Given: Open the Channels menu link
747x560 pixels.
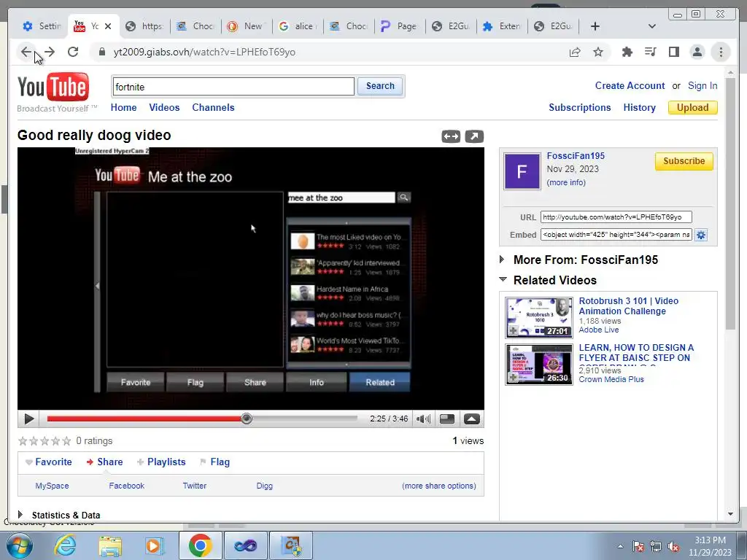Looking at the screenshot, I should click(213, 108).
